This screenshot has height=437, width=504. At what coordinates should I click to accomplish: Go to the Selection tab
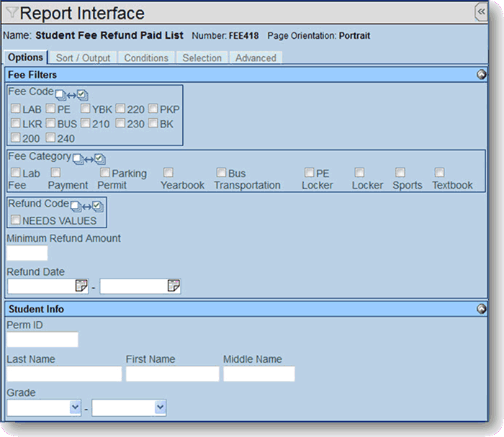pyautogui.click(x=202, y=58)
